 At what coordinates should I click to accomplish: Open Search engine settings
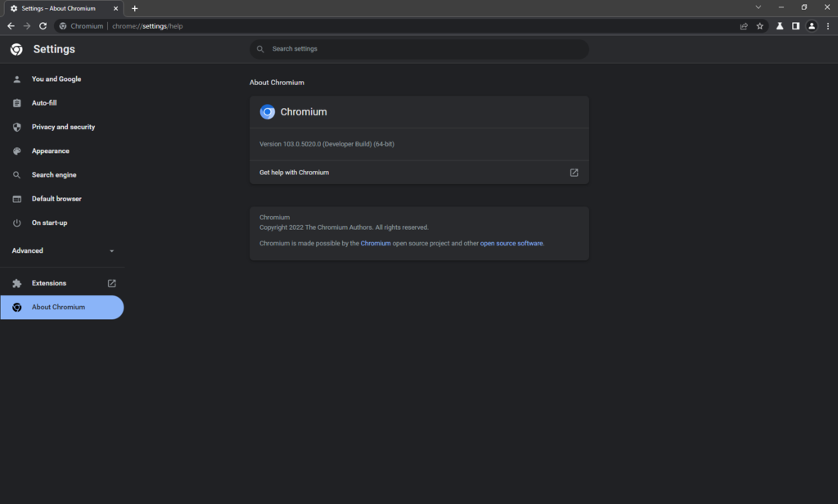tap(62, 175)
